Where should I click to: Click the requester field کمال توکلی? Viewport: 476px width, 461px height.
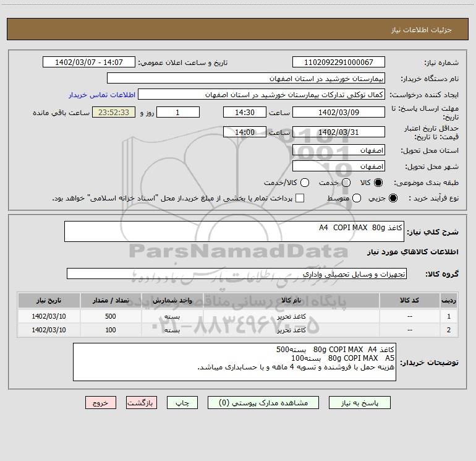point(261,95)
